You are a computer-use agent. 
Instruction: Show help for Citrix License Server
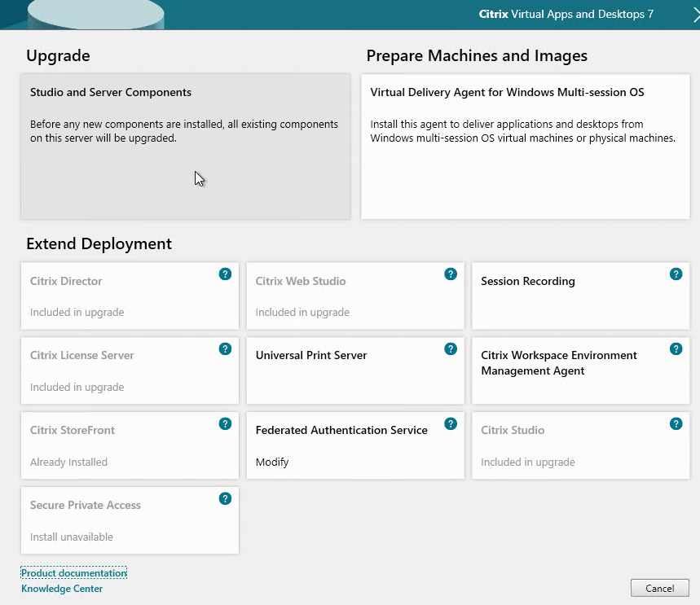pyautogui.click(x=225, y=349)
